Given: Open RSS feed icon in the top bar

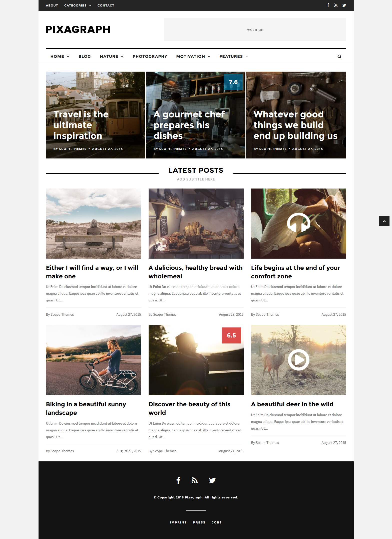Looking at the screenshot, I should [336, 5].
